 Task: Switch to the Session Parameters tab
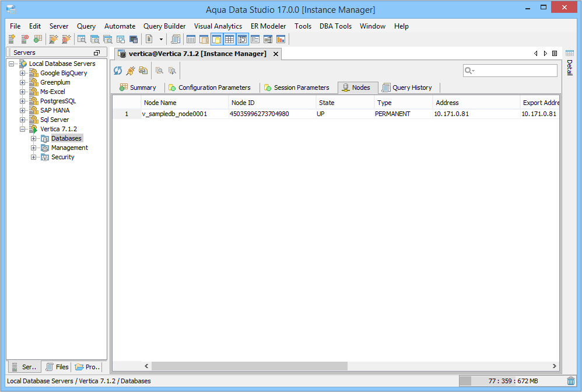[297, 87]
